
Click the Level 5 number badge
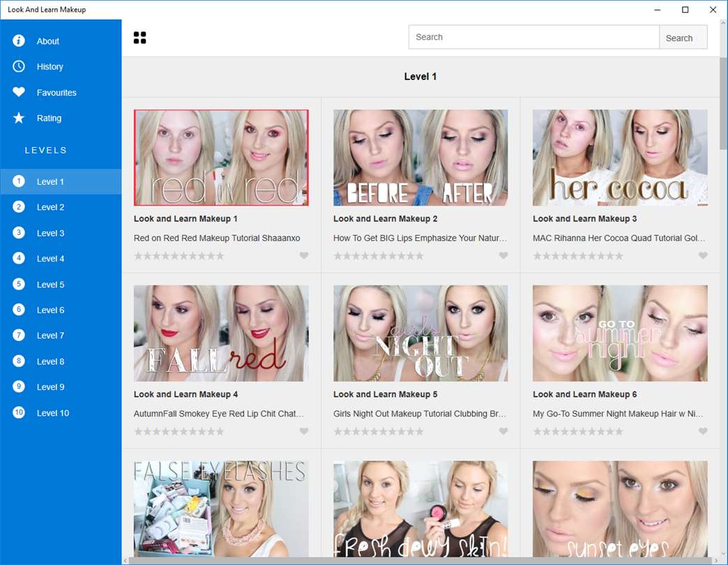click(x=19, y=284)
